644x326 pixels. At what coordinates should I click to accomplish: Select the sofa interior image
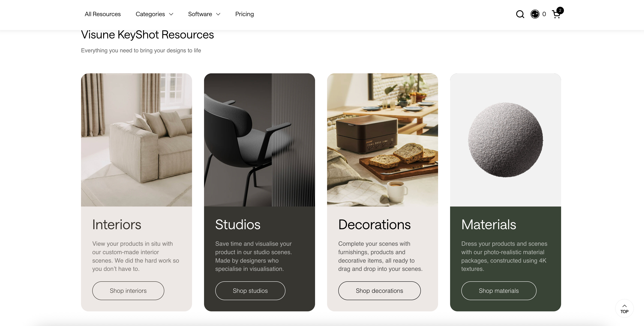[137, 140]
